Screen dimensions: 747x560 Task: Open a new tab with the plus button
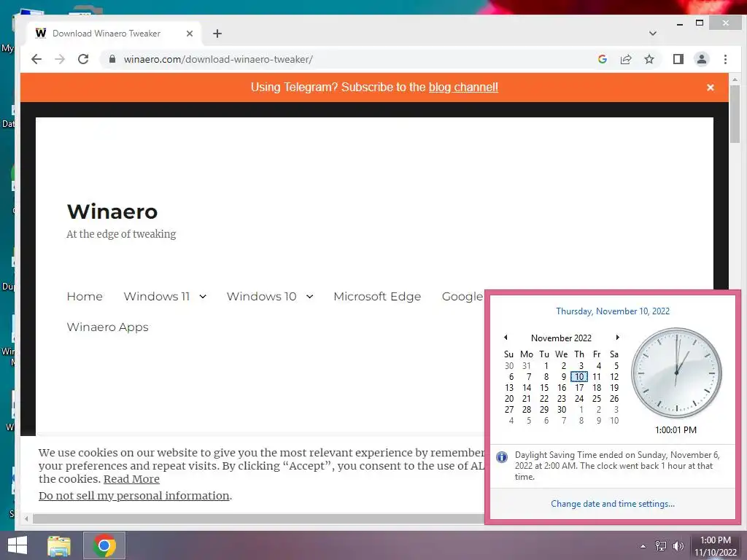pyautogui.click(x=217, y=34)
